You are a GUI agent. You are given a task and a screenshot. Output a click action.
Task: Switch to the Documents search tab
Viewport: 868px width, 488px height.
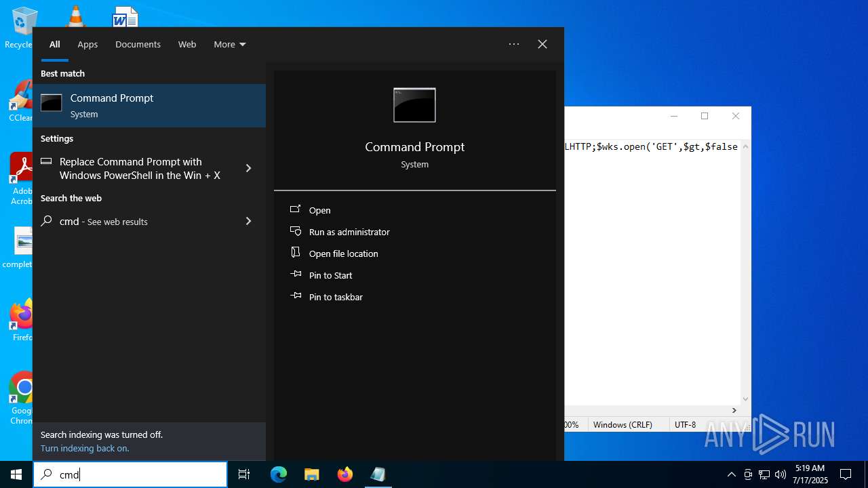click(x=138, y=44)
